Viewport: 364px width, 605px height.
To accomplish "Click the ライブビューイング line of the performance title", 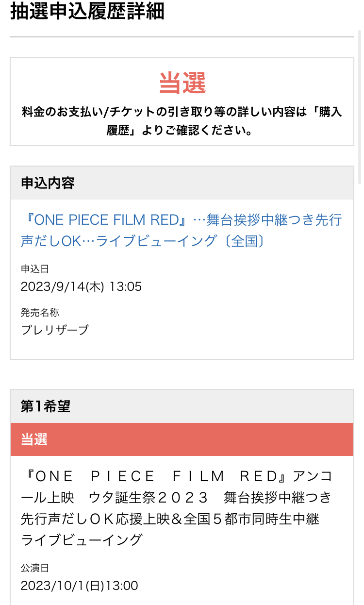I will (82, 539).
